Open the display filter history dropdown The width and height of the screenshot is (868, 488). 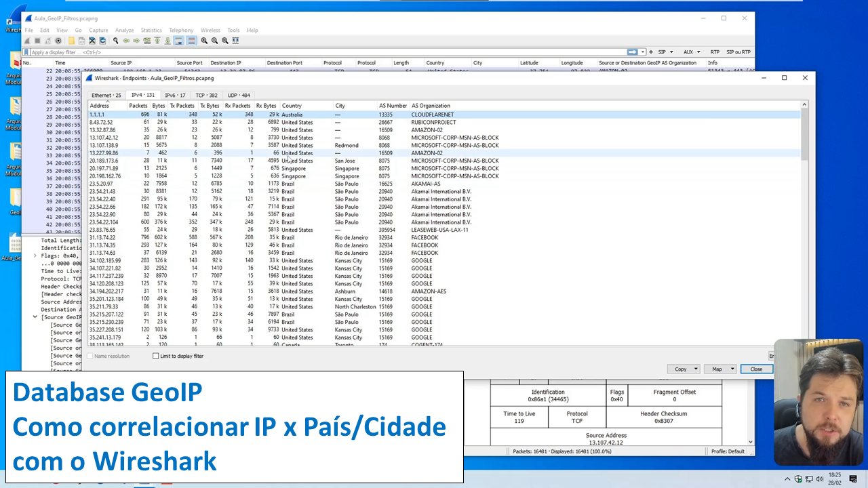click(643, 52)
